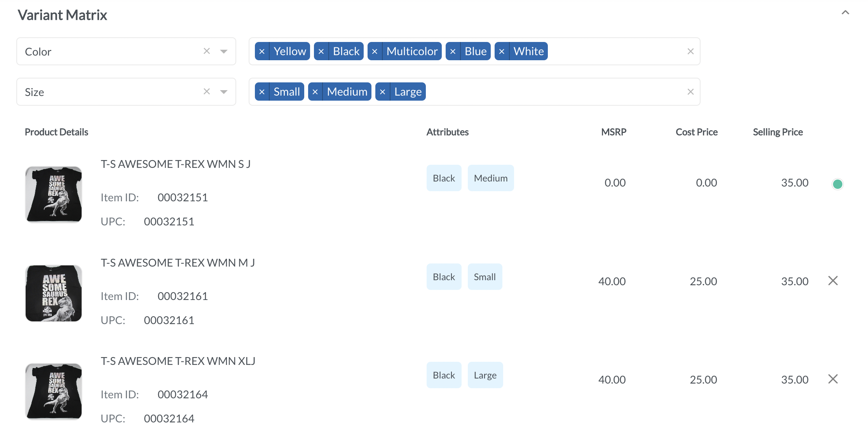Clear the Size attribute selection
This screenshot has height=443, width=868.
click(207, 92)
